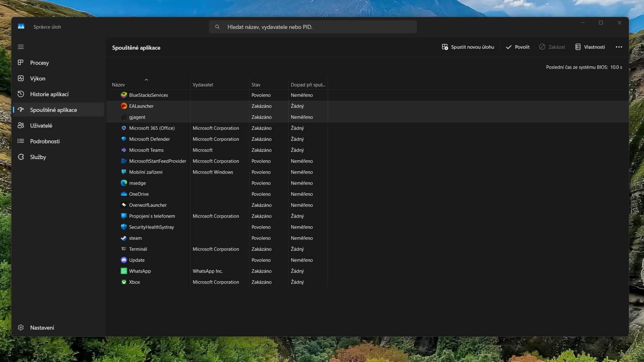This screenshot has width=644, height=362.
Task: Click Spustit novou úlohu button
Action: point(468,47)
